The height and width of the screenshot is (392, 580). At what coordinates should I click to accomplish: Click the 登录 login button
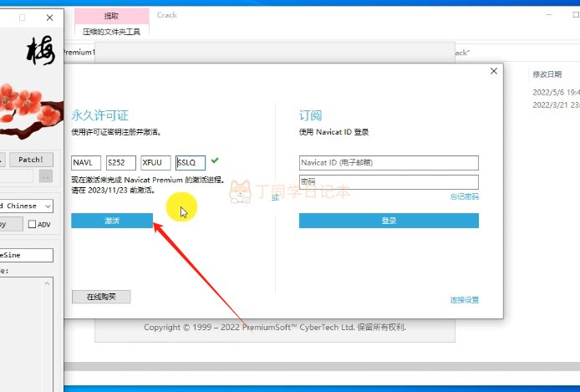pyautogui.click(x=389, y=221)
